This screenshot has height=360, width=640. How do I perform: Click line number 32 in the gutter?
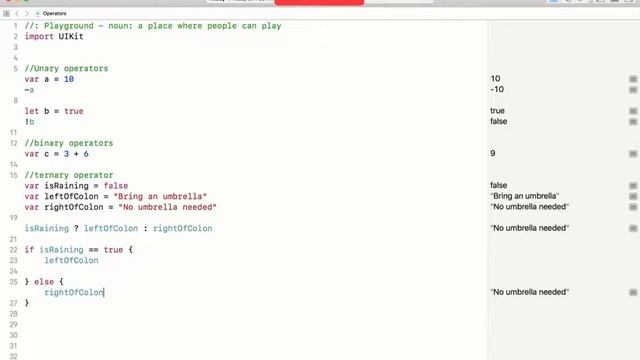(14, 356)
